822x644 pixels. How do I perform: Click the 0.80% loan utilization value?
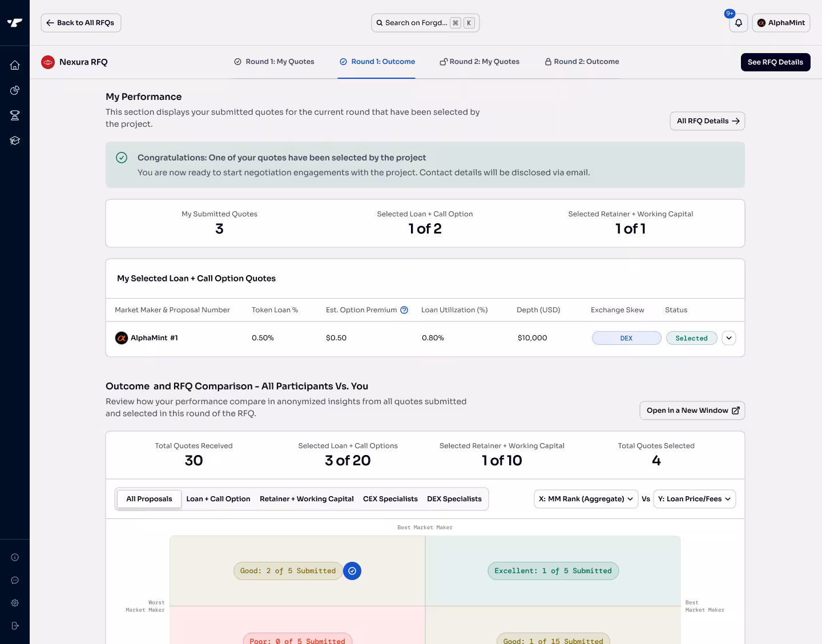coord(433,338)
